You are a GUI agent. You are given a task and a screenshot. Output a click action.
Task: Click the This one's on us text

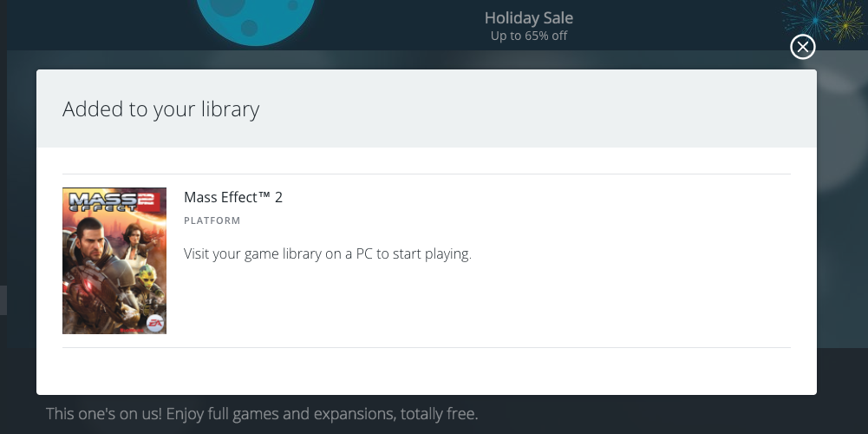(x=261, y=413)
